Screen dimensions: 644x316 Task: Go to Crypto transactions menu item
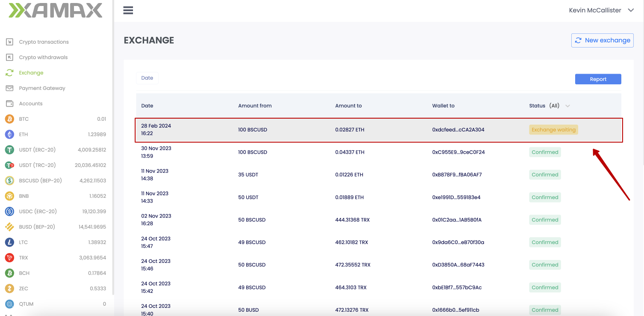tap(44, 42)
